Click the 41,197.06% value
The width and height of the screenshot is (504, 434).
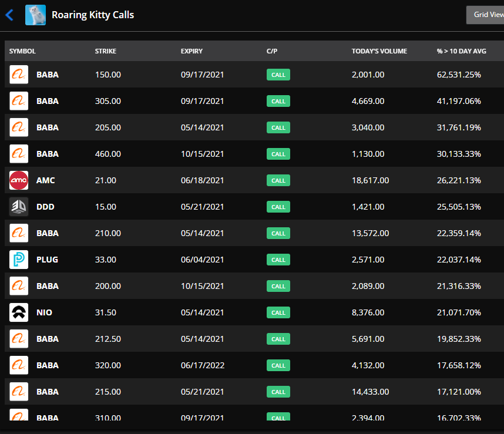point(459,101)
